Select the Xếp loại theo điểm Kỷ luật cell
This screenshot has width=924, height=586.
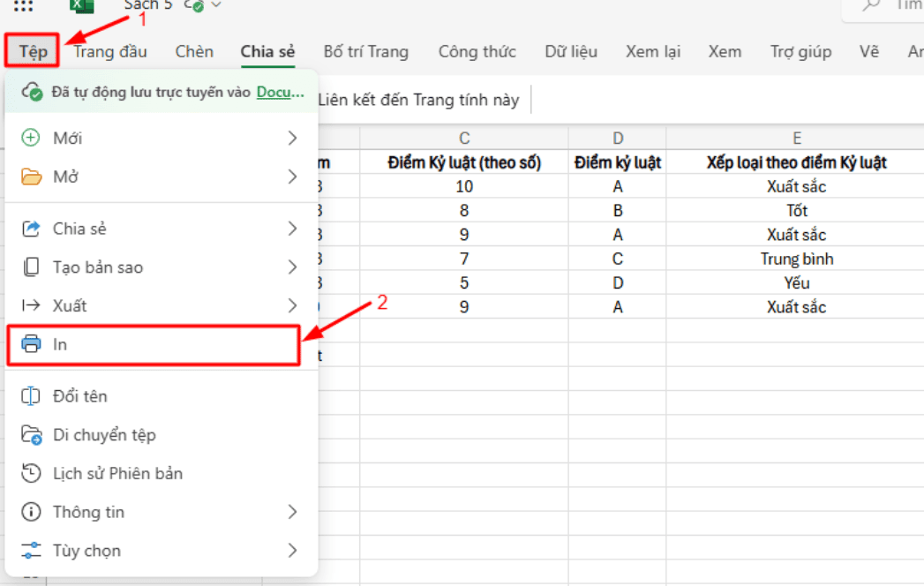(797, 162)
